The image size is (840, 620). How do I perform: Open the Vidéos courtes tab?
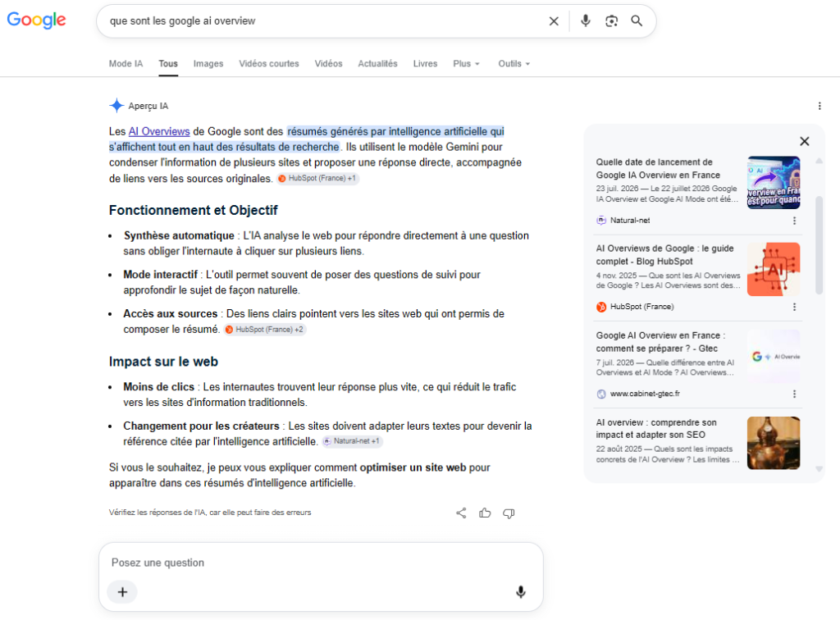[x=269, y=64]
